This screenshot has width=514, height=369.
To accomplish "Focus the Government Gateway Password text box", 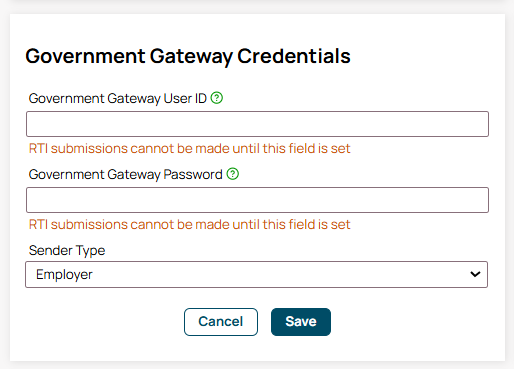I will (x=257, y=200).
